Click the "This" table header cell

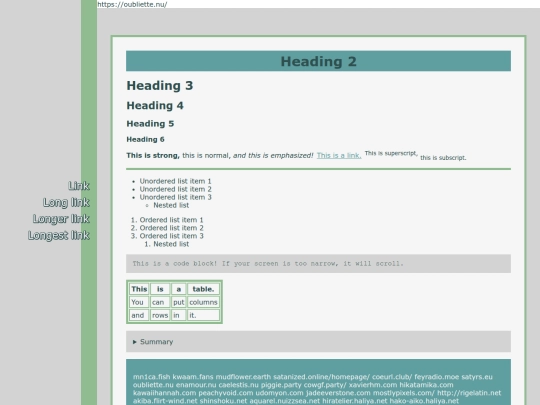click(139, 289)
